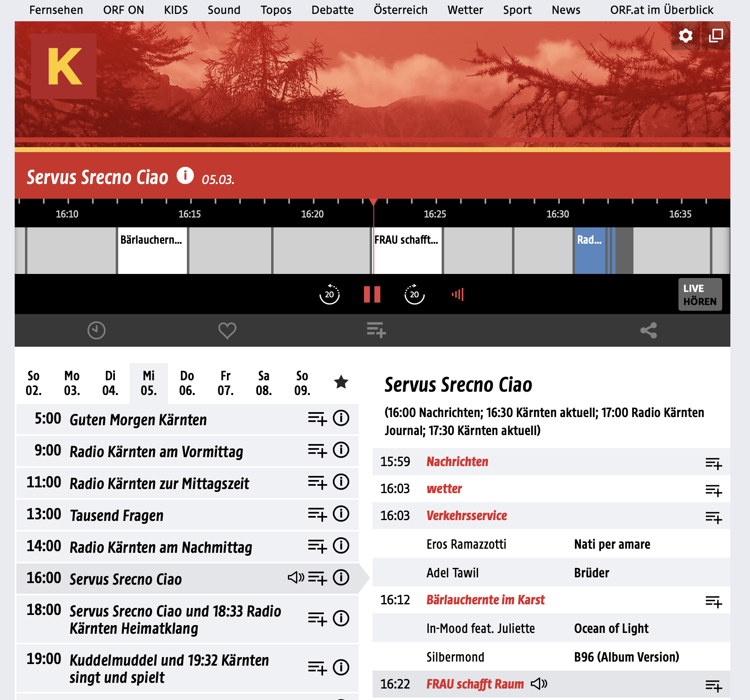Select day tab Di 04.
The width and height of the screenshot is (750, 700).
[x=110, y=383]
